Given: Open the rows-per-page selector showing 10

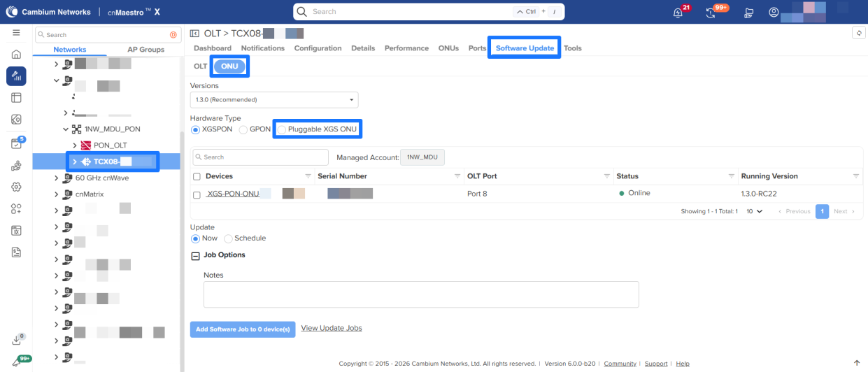Looking at the screenshot, I should point(754,211).
